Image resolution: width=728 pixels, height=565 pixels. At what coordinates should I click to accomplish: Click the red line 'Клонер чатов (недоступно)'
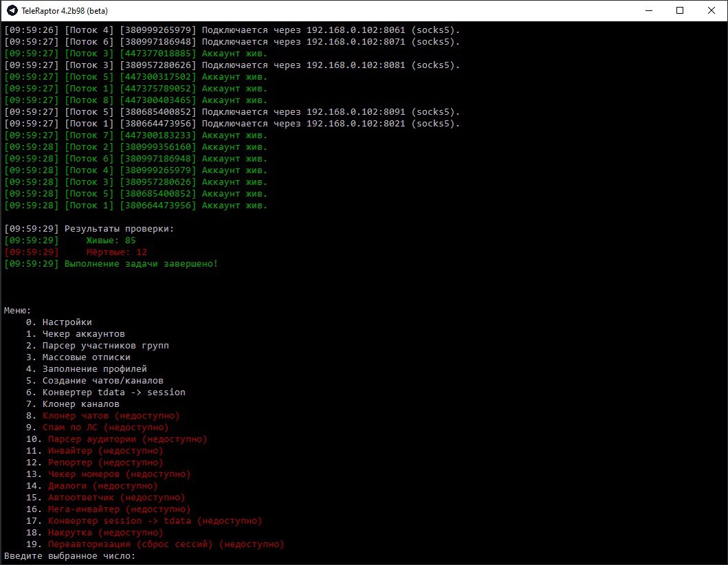pos(111,416)
